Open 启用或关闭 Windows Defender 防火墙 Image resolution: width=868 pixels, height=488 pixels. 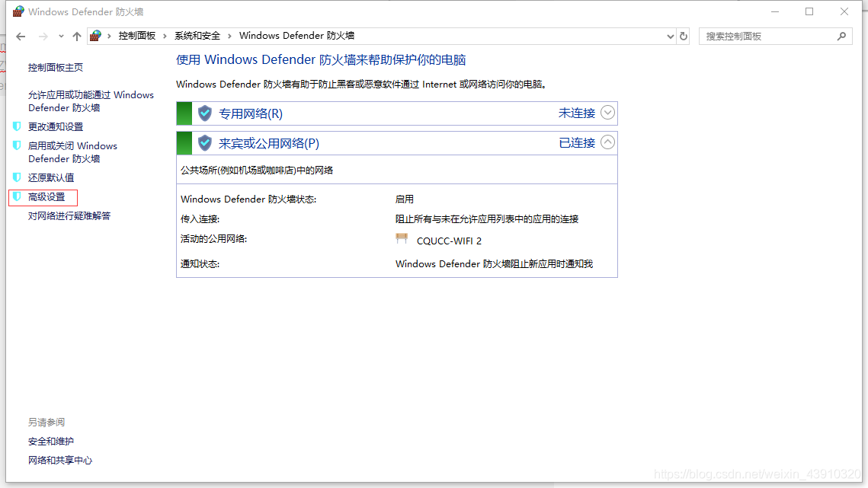point(72,152)
